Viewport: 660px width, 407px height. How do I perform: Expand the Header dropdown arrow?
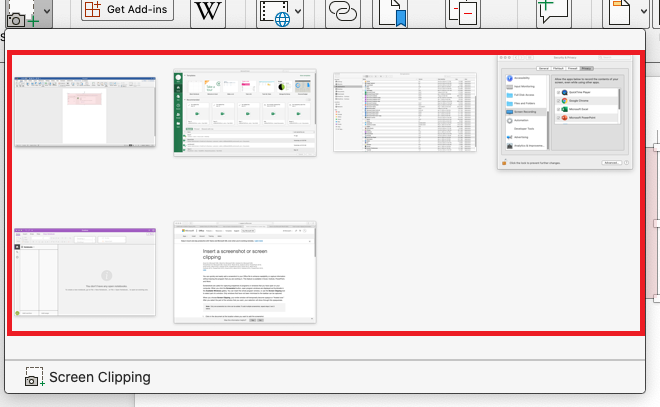coord(644,12)
